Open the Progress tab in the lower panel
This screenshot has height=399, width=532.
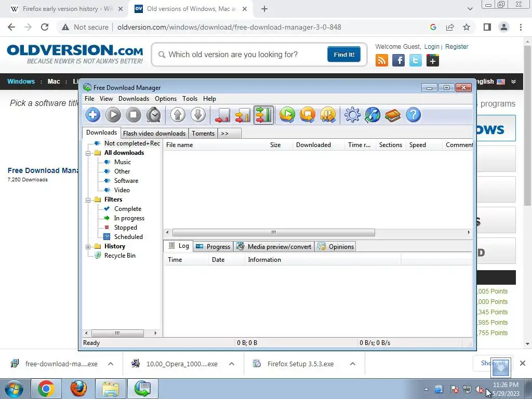(214, 247)
